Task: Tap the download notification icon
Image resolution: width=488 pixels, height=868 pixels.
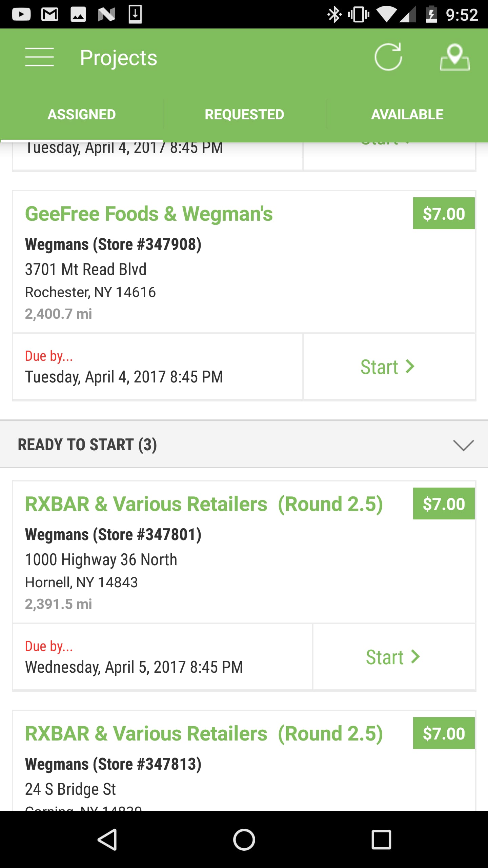Action: click(135, 14)
